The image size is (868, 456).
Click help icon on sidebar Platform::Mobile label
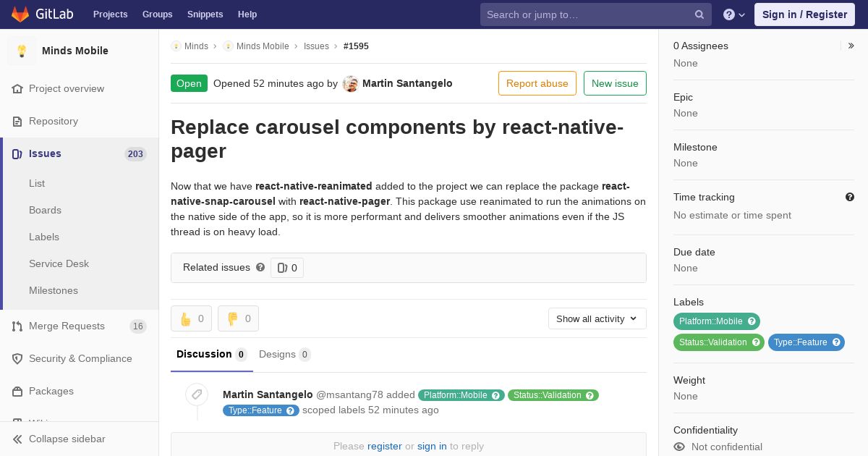[752, 321]
